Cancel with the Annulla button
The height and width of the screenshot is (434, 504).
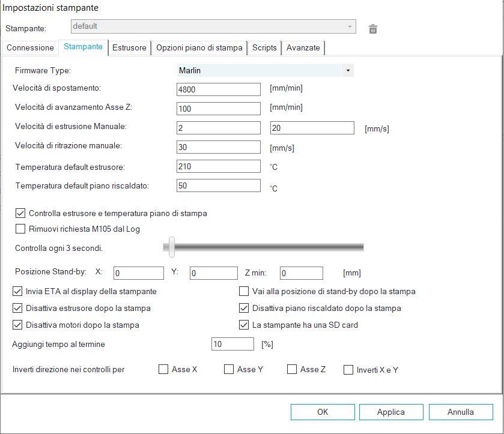[461, 412]
